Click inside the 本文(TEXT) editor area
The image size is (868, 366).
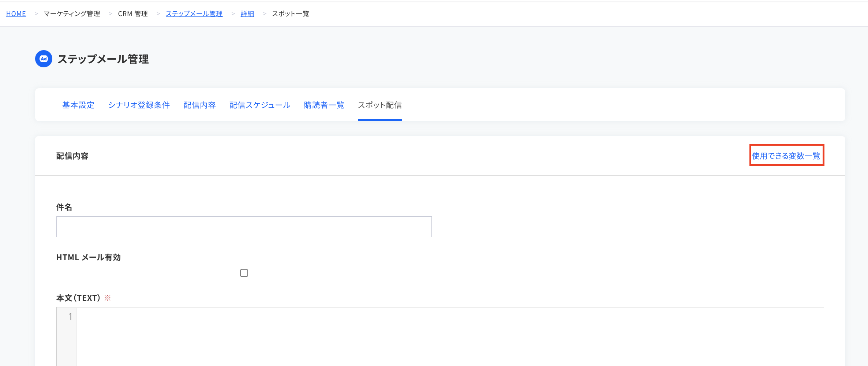pos(450,337)
